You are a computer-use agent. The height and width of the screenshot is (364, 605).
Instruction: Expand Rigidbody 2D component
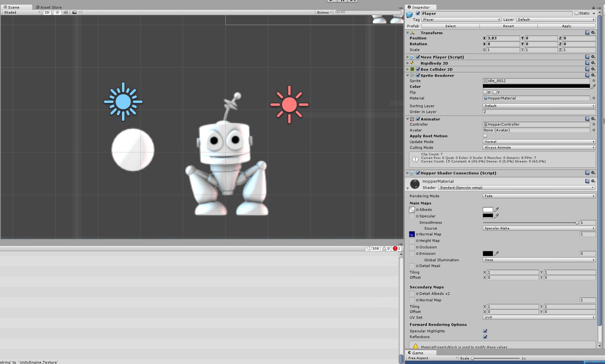407,63
